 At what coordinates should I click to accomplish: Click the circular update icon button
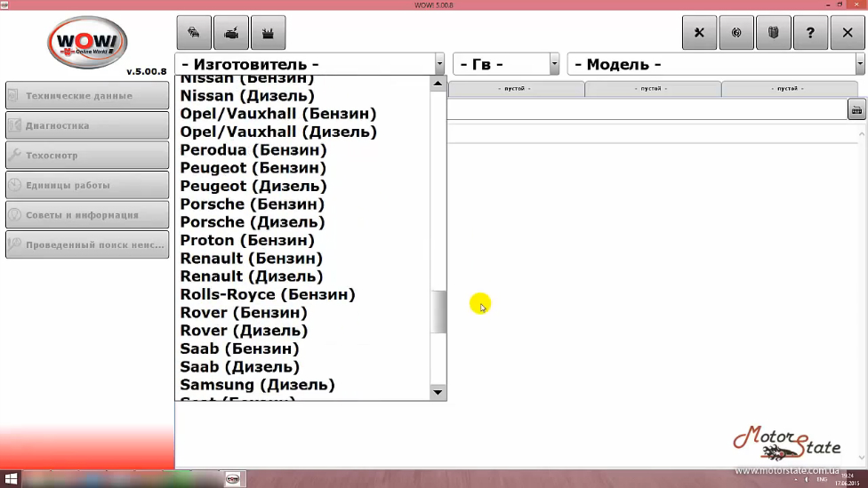pyautogui.click(x=736, y=33)
